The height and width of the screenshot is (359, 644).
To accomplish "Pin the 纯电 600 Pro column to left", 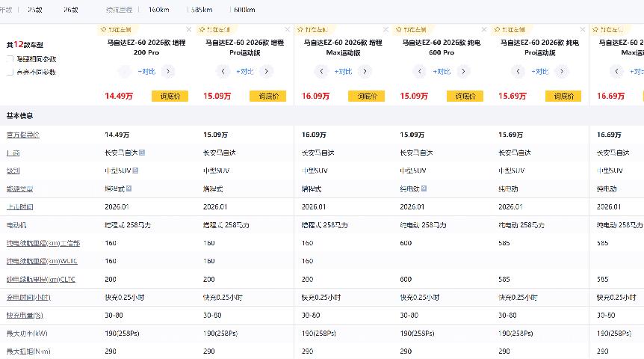I will [411, 30].
